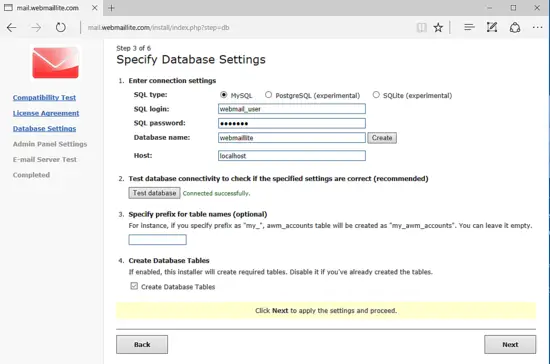Click the 'Connected successfully.' status text

point(216,193)
